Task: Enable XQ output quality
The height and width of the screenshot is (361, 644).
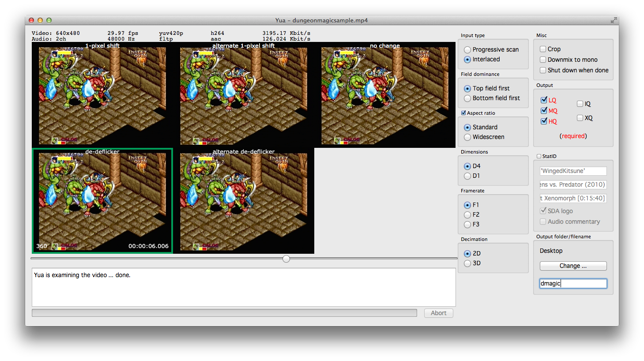Action: (580, 118)
